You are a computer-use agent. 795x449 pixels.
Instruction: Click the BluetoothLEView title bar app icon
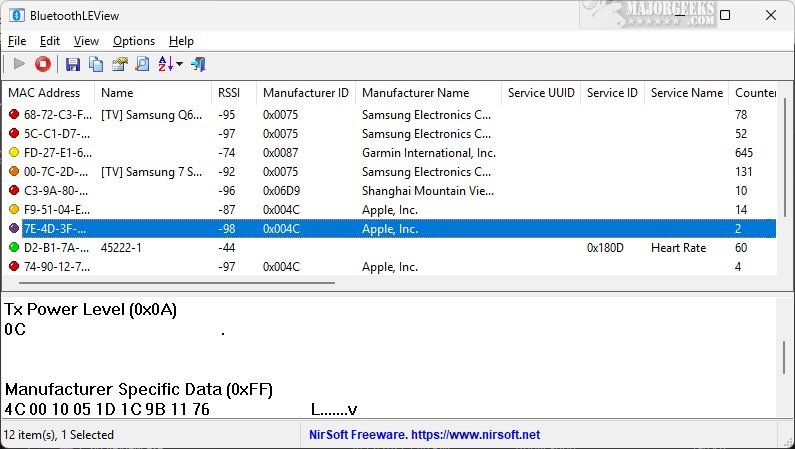pyautogui.click(x=16, y=15)
